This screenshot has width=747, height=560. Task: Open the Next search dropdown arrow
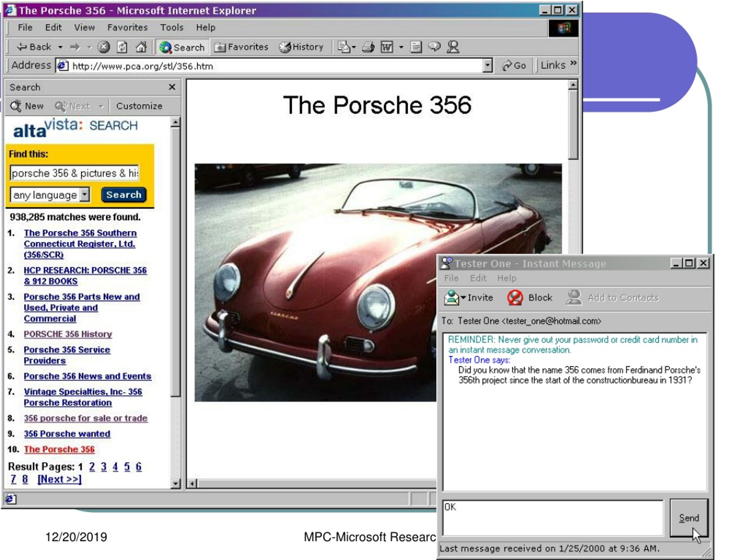(101, 106)
